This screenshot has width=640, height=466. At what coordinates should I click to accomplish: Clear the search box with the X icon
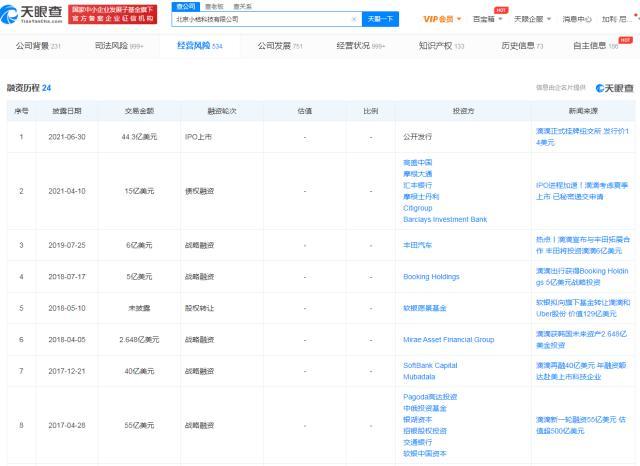[354, 19]
